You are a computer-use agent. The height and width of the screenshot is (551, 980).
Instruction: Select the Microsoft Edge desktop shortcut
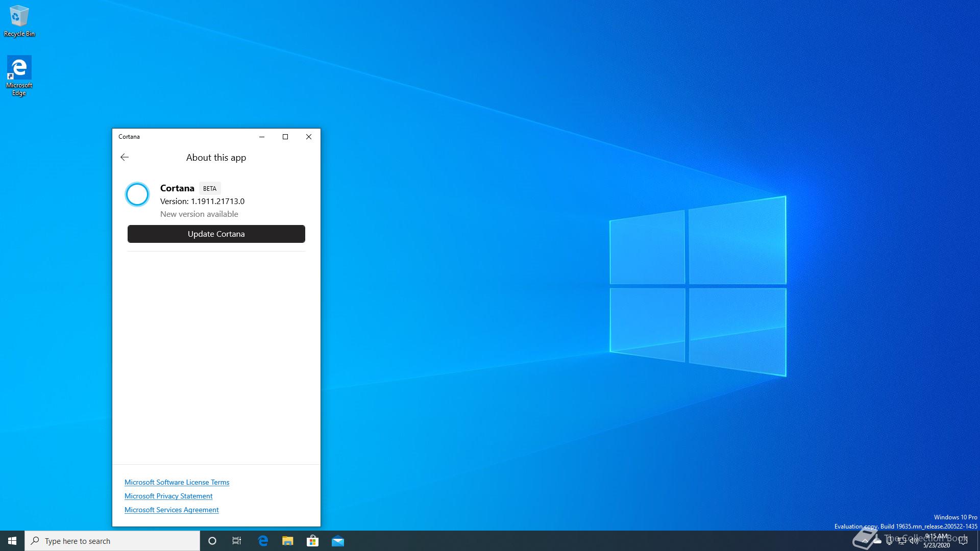coord(19,76)
